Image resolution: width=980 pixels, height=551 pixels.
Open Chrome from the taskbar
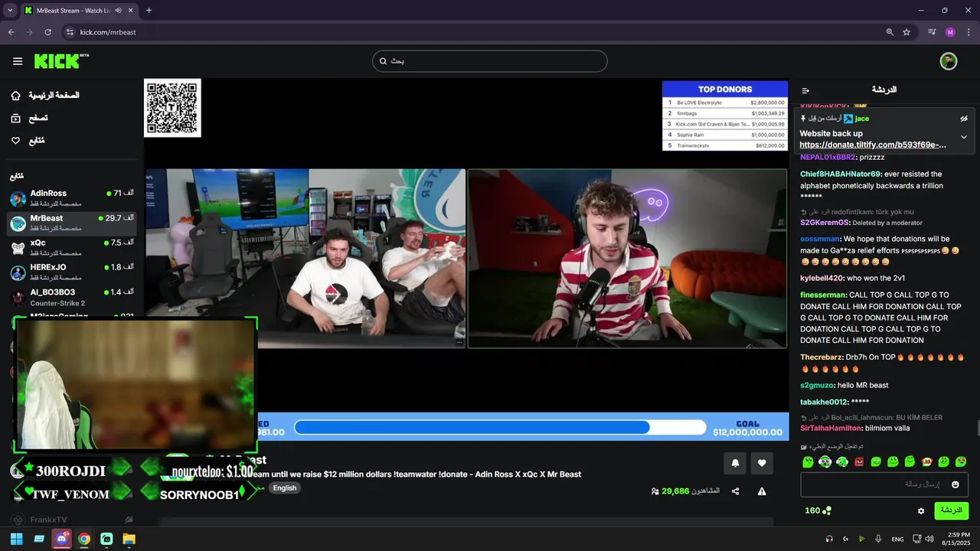84,539
